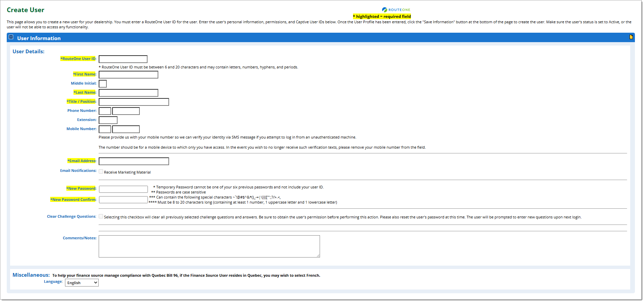Click the RouteOne logo
The width and height of the screenshot is (644, 302).
tap(396, 10)
